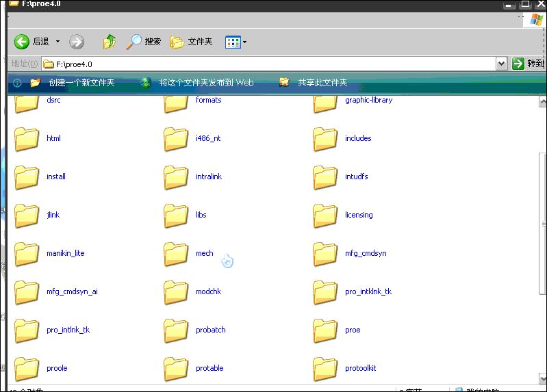
Task: Select the install folder icon
Action: [x=27, y=177]
